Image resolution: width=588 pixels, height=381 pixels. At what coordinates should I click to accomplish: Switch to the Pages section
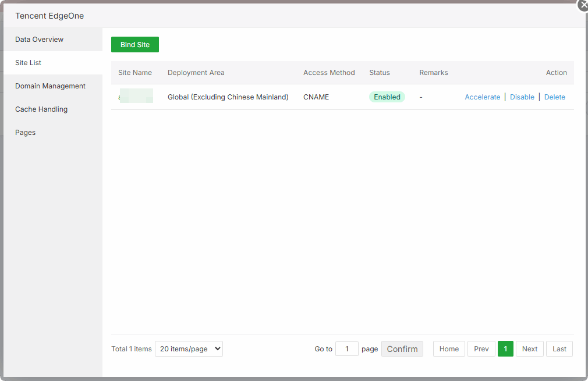click(26, 133)
